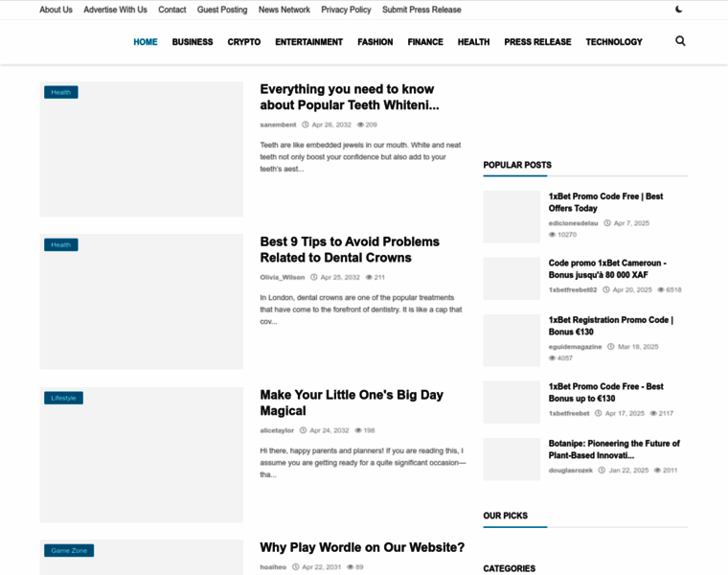Click the Apr 26, 2032 post date
The height and width of the screenshot is (575, 728).
click(331, 125)
